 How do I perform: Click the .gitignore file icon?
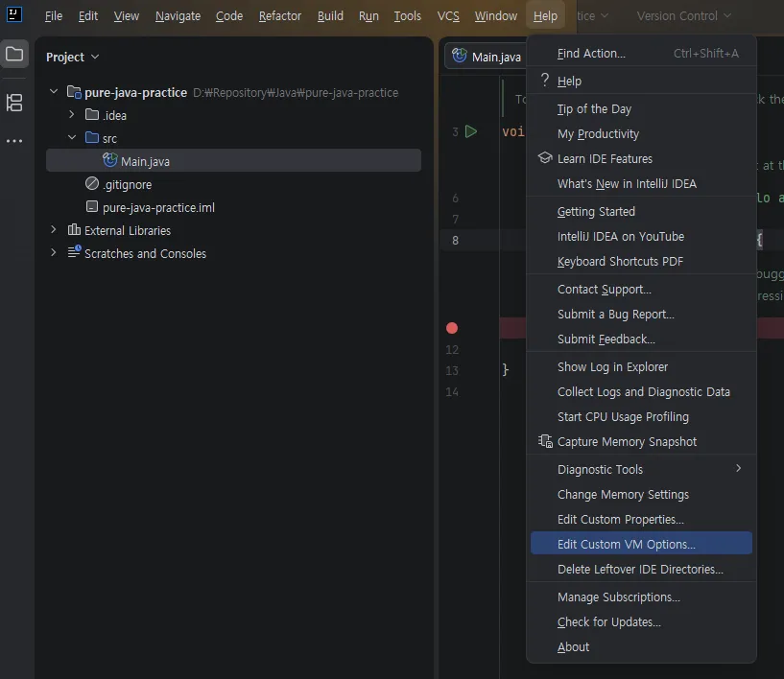(x=92, y=184)
